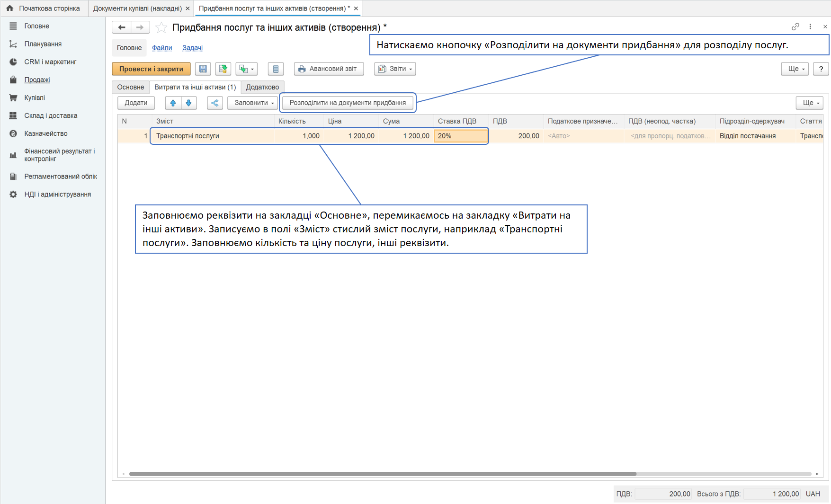Expand the top toolbar Ще menu

coord(795,69)
